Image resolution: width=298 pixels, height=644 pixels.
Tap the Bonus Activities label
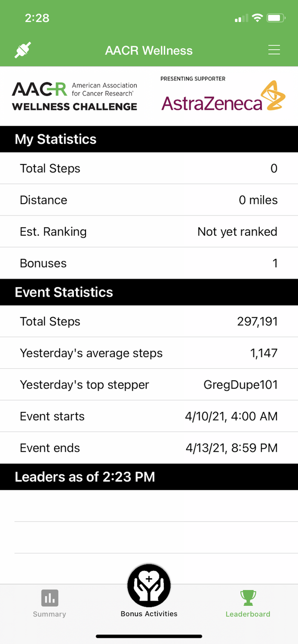[149, 614]
